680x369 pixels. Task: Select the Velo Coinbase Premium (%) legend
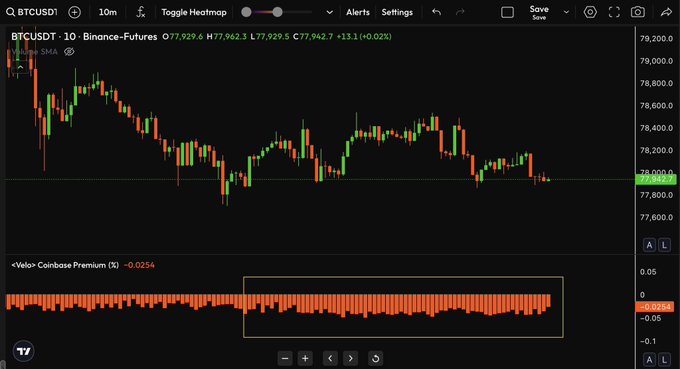65,265
